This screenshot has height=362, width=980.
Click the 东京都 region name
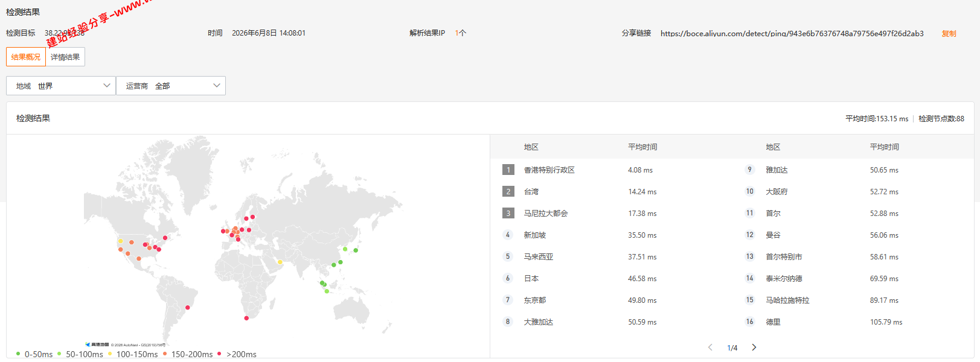tap(535, 300)
